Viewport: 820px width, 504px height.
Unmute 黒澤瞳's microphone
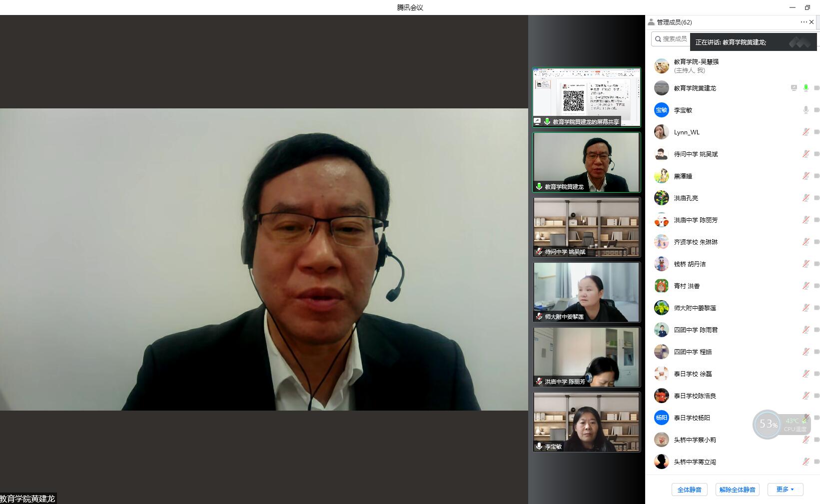pos(806,176)
